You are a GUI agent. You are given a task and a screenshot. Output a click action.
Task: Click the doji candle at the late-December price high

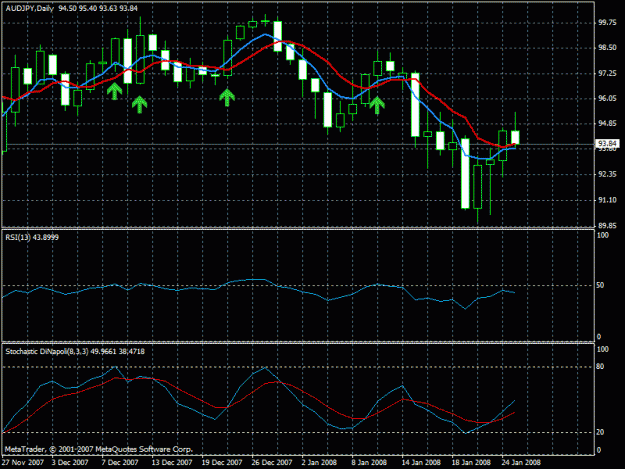tap(265, 21)
